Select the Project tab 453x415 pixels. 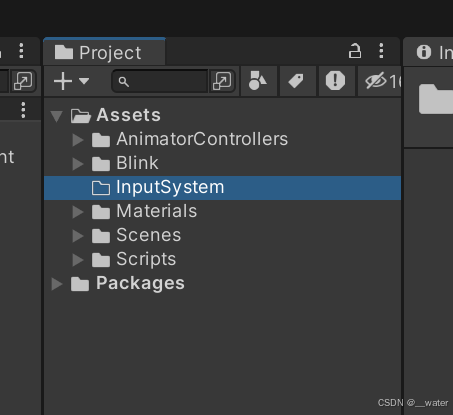point(104,52)
